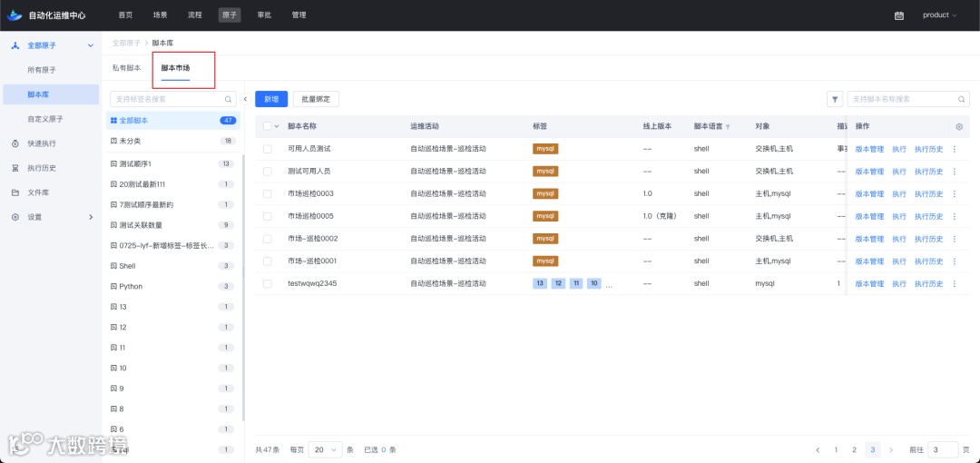Screen dimensions: 980x463
Task: Open 版本管理 for 可用人员测试
Action: point(869,149)
